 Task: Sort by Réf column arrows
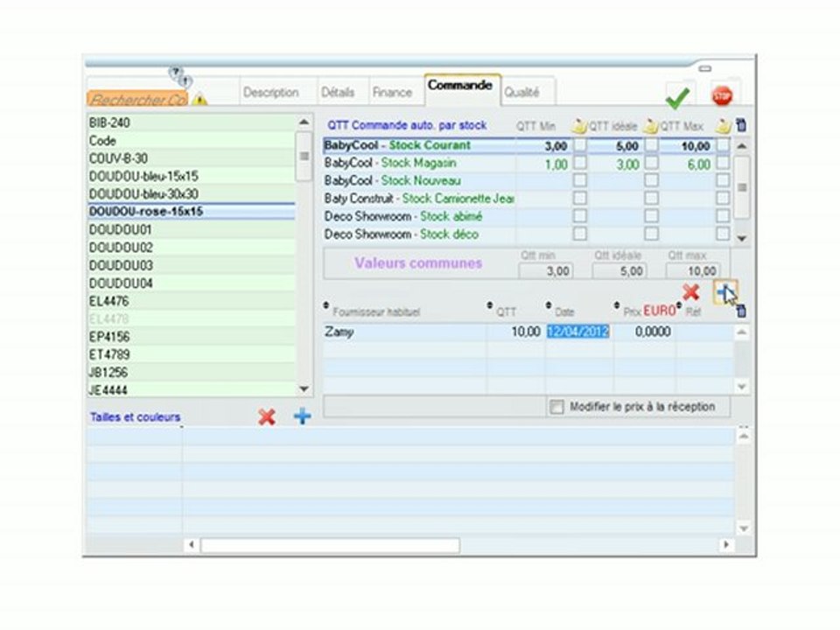pyautogui.click(x=679, y=305)
